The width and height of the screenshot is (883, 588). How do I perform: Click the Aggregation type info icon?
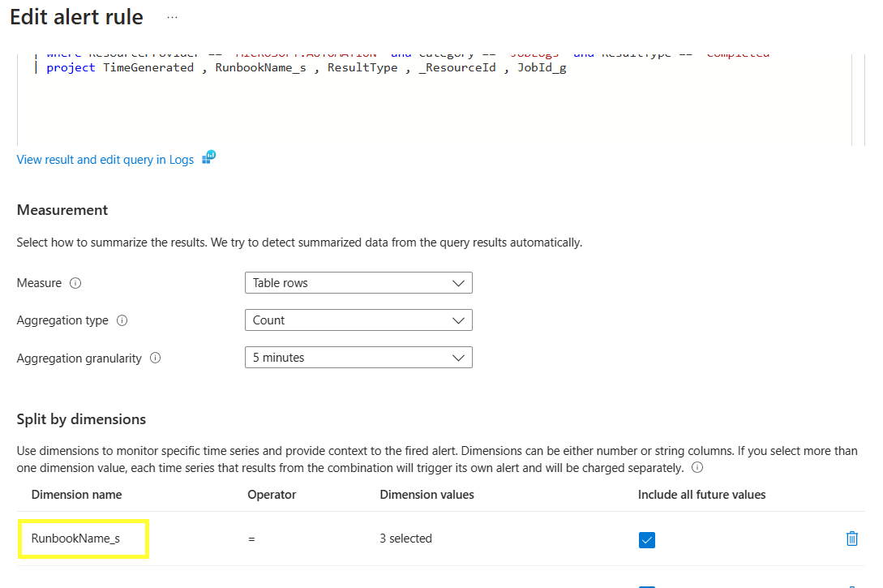tap(122, 320)
